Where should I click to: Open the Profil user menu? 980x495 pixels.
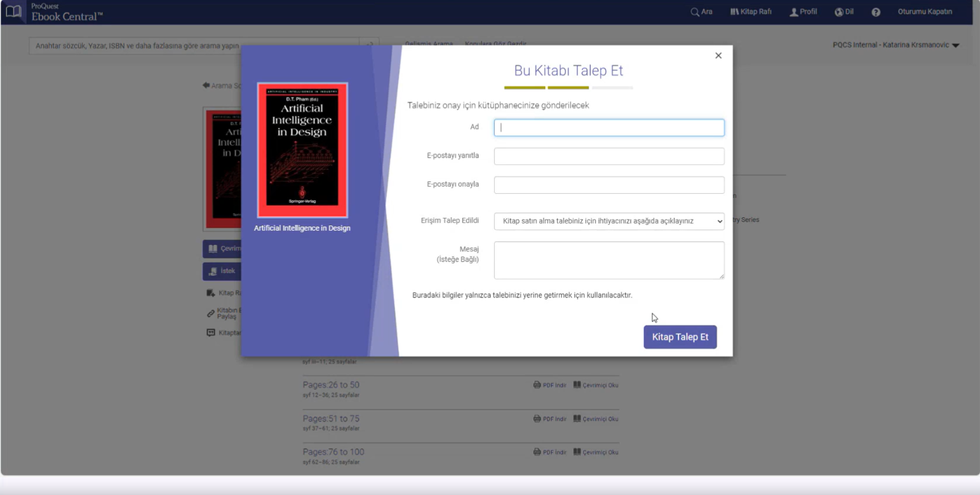coord(803,12)
